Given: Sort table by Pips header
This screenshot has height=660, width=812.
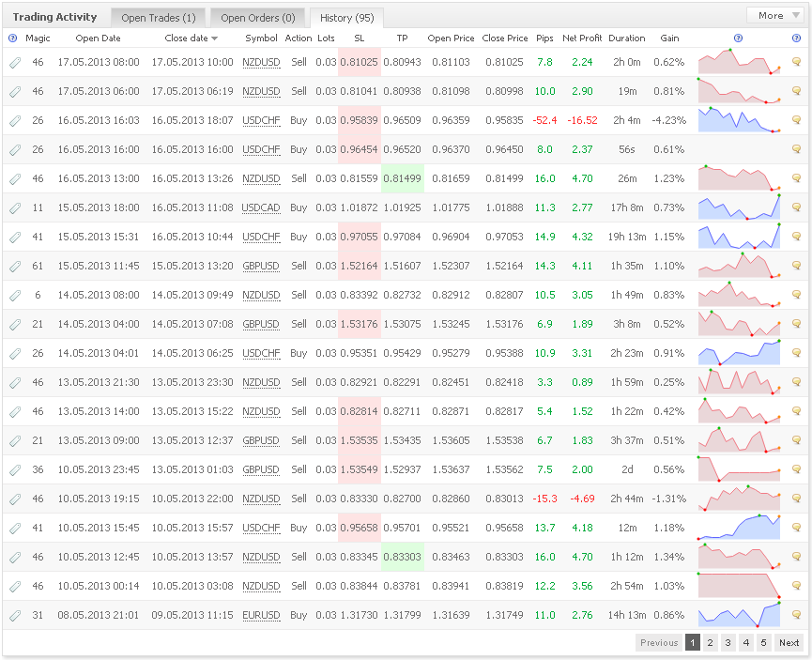Looking at the screenshot, I should click(x=544, y=38).
